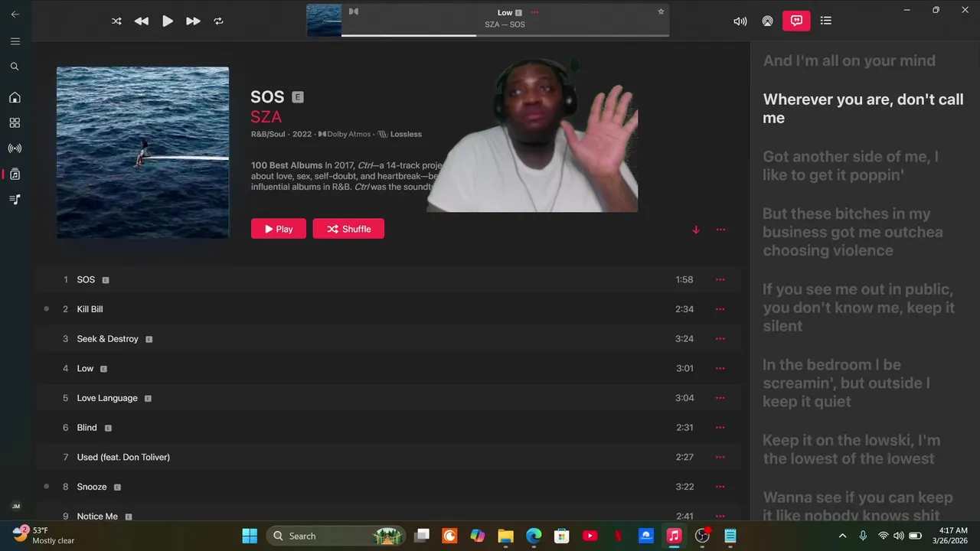Open YouTube from the taskbar
This screenshot has height=551, width=980.
(x=590, y=536)
